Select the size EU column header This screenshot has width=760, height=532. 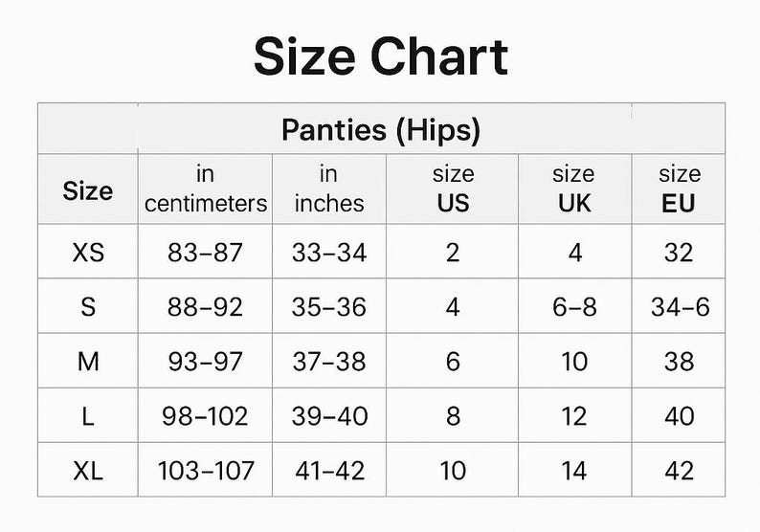(x=679, y=188)
